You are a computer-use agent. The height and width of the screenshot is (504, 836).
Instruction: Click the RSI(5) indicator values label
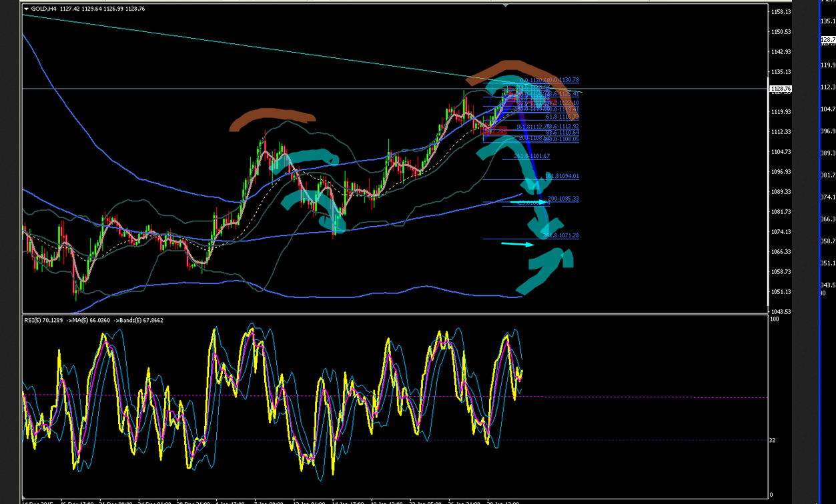[x=93, y=321]
